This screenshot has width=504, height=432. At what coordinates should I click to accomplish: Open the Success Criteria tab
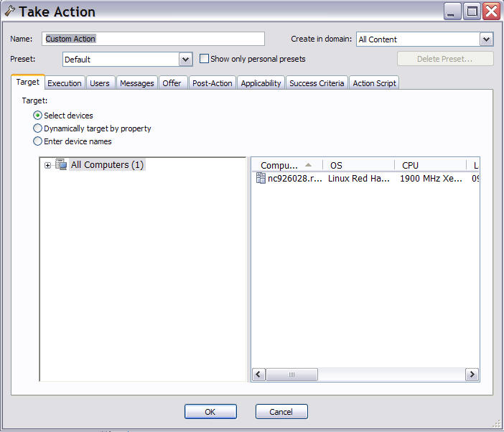tap(317, 83)
